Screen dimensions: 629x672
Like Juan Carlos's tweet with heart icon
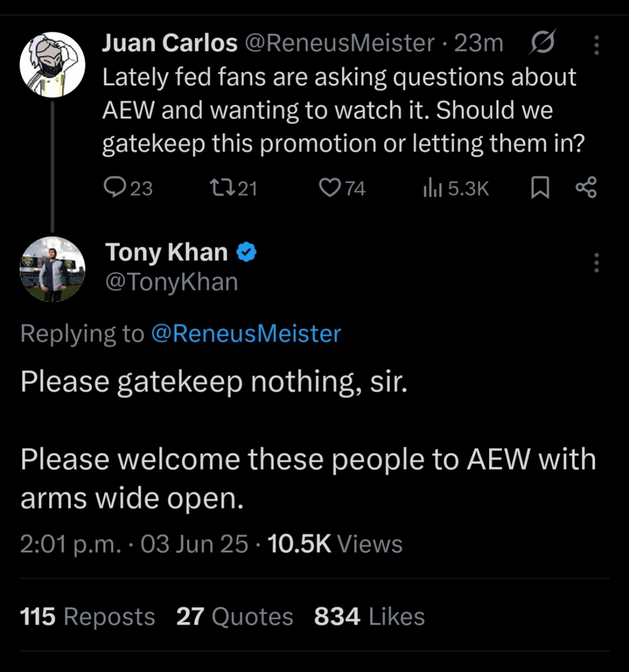(329, 188)
